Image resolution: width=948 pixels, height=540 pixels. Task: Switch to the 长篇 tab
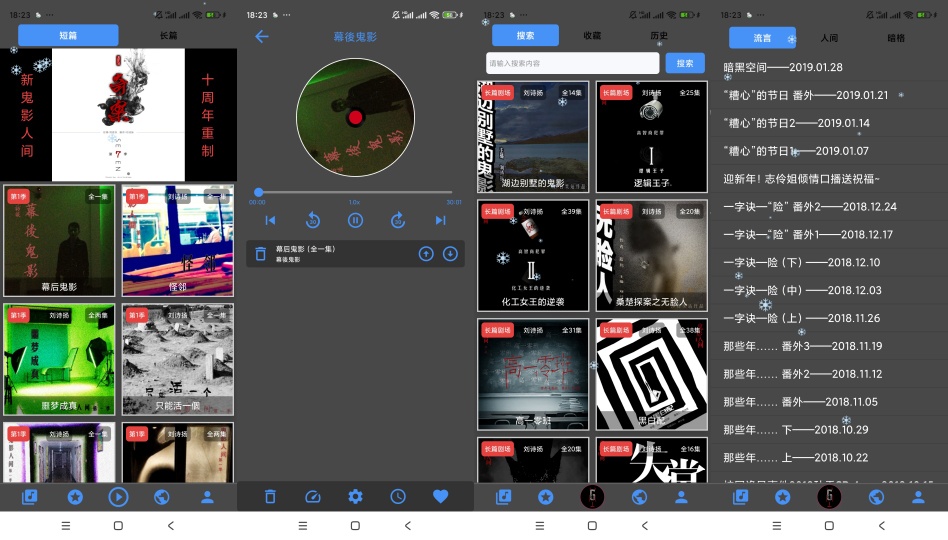tap(168, 36)
